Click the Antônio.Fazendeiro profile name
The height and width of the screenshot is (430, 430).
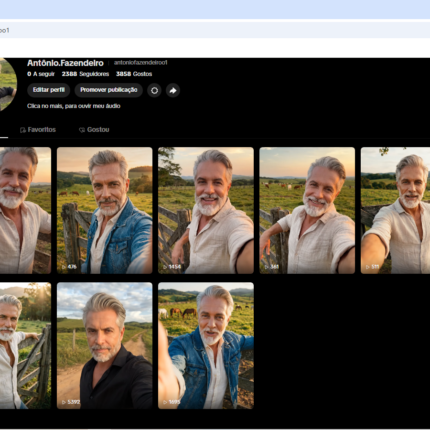click(65, 63)
